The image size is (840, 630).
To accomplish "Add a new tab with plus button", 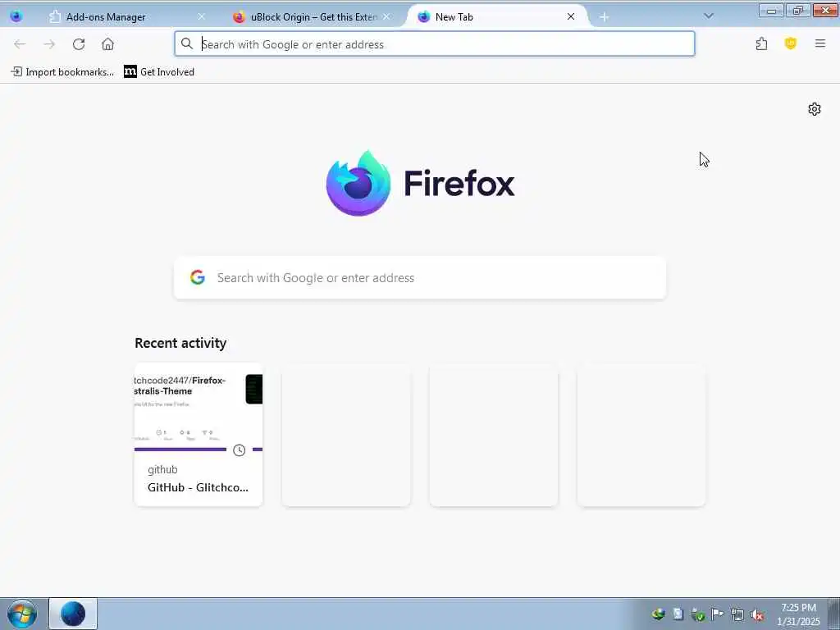I will click(605, 17).
